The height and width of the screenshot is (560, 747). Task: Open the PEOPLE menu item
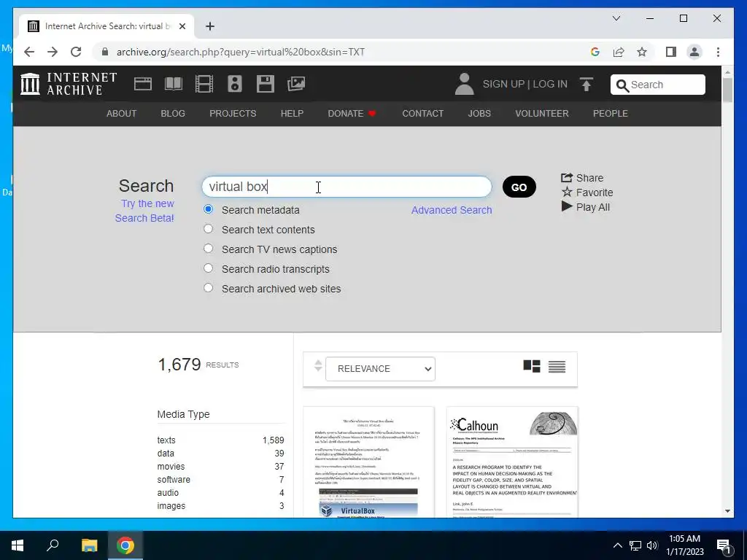pos(611,113)
